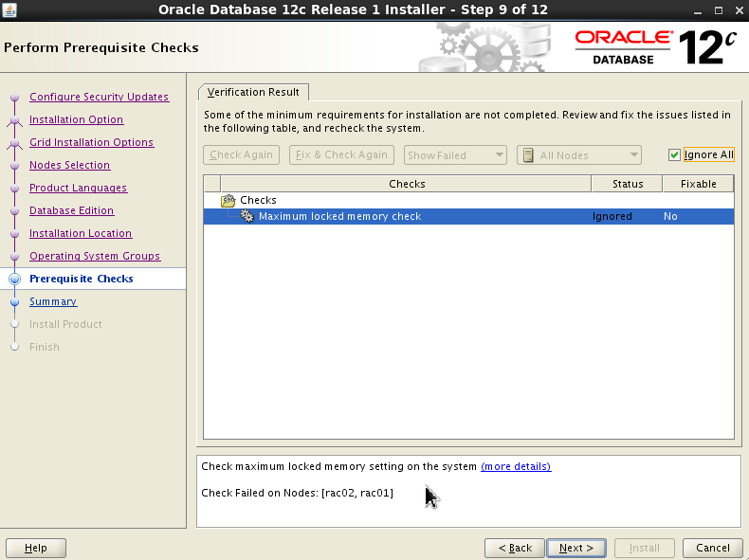Click the server icon in All Nodes dropdown
The width and height of the screenshot is (749, 560).
click(x=528, y=155)
